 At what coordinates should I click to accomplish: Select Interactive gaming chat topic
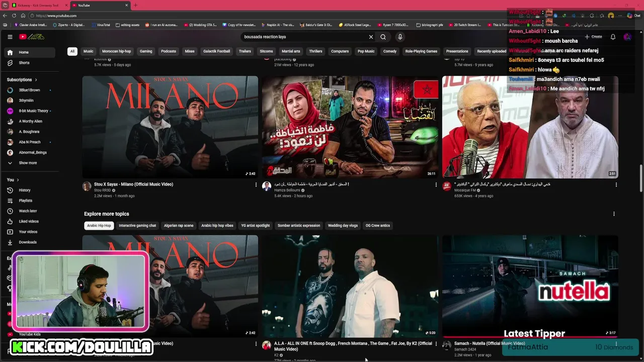[137, 226]
